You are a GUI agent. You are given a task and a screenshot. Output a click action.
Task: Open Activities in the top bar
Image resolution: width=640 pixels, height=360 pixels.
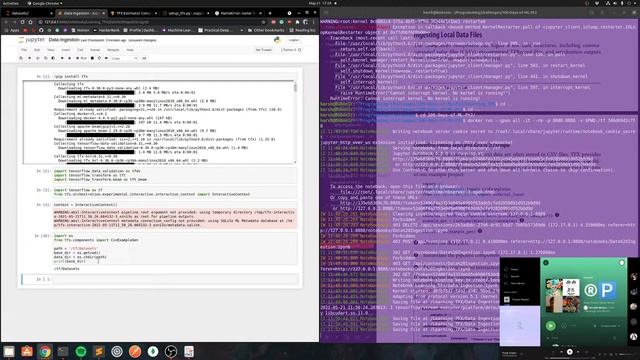pyautogui.click(x=11, y=3)
